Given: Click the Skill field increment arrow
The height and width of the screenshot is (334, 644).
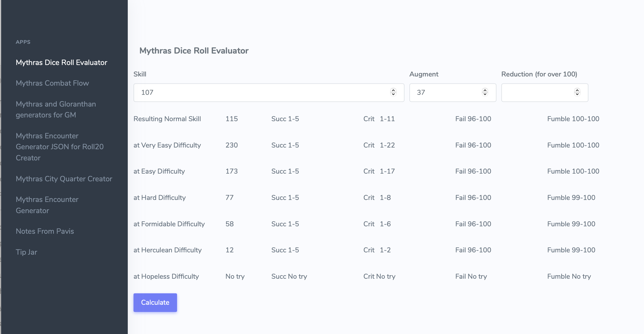Looking at the screenshot, I should tap(393, 90).
